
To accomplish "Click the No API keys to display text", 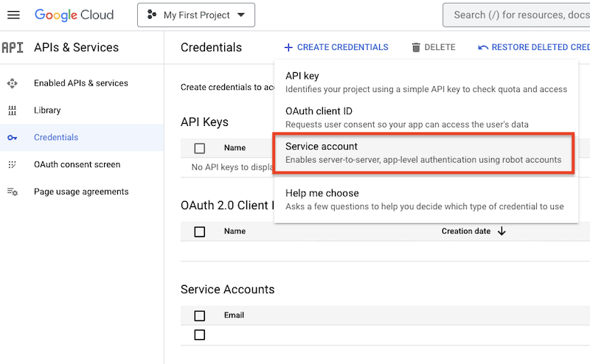I will tap(232, 167).
